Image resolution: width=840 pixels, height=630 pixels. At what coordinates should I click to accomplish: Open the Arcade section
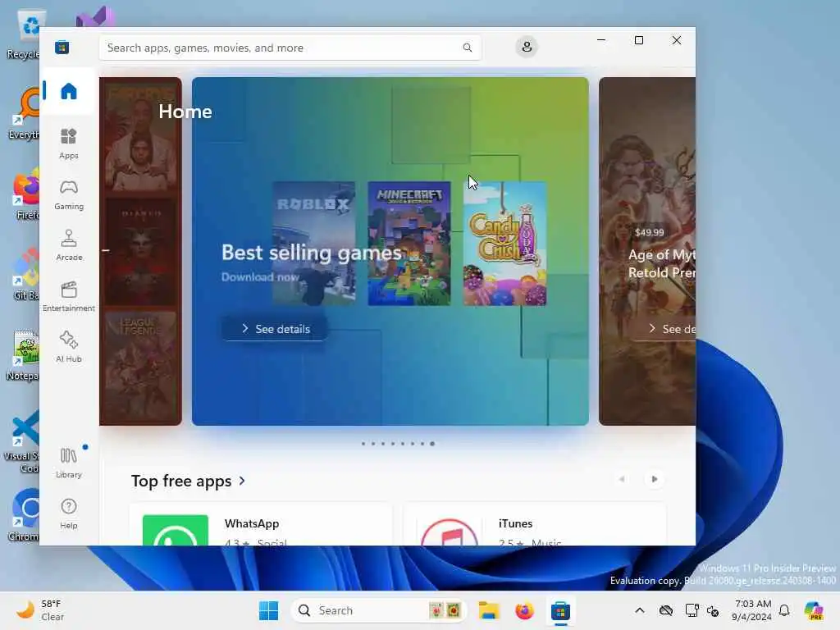coord(69,245)
